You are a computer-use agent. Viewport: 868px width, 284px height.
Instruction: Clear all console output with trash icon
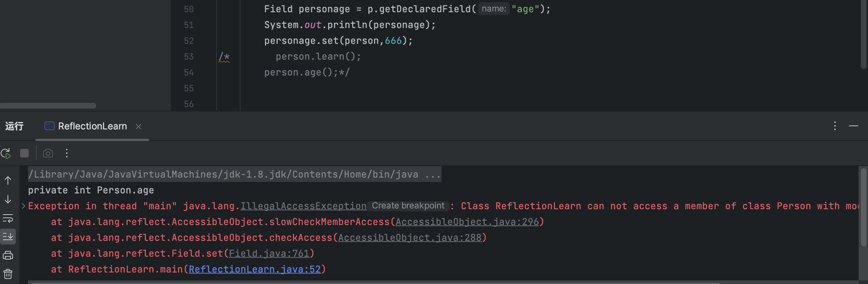(x=8, y=274)
